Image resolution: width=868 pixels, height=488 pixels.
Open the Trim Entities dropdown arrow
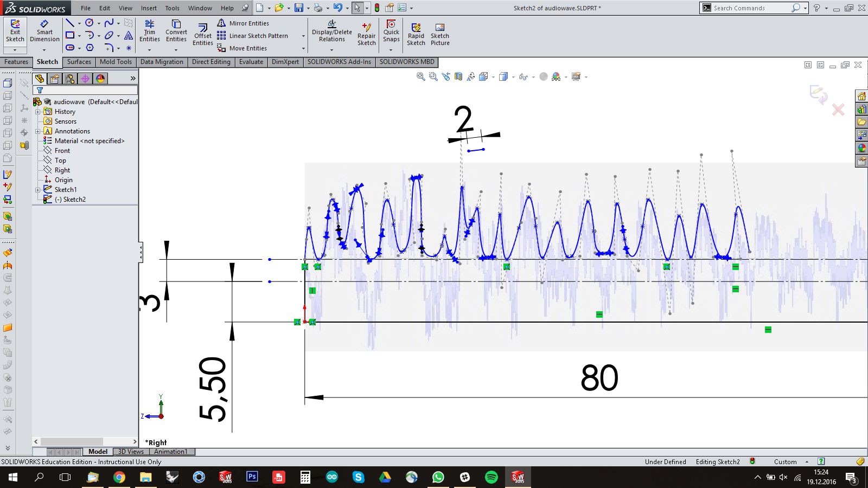pyautogui.click(x=149, y=50)
